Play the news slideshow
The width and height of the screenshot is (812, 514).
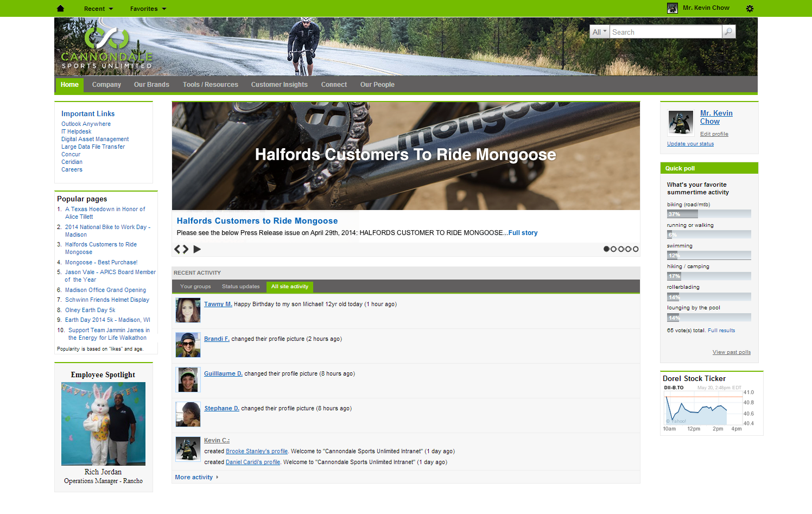[197, 249]
